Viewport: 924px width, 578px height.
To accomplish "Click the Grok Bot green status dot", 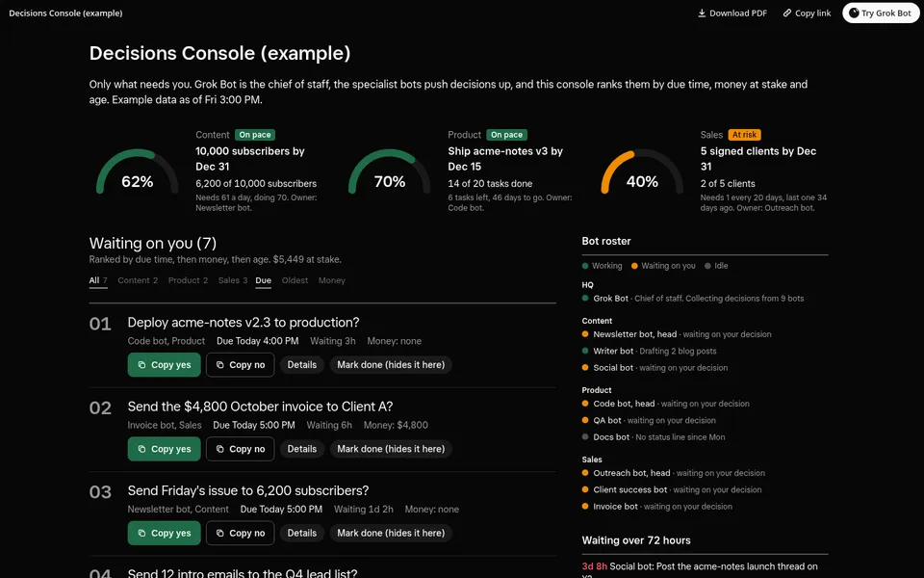I will coord(585,298).
